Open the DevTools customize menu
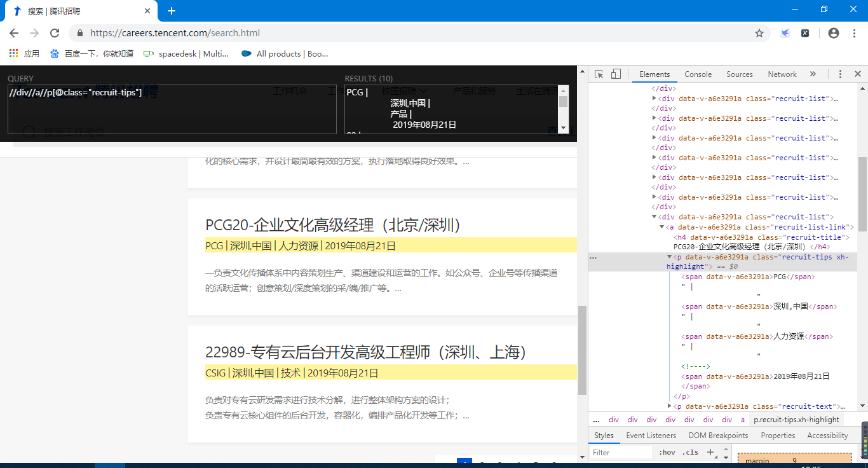The image size is (868, 468). [840, 74]
